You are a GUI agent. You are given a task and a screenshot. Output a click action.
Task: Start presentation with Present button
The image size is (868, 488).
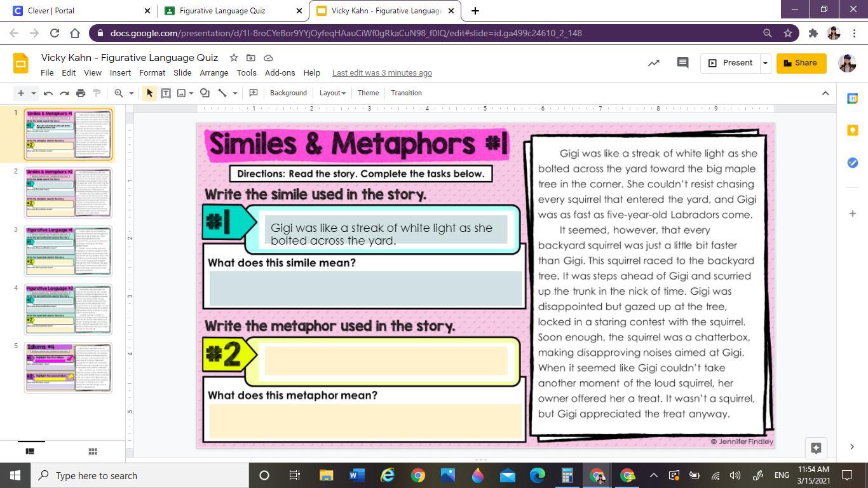(730, 63)
